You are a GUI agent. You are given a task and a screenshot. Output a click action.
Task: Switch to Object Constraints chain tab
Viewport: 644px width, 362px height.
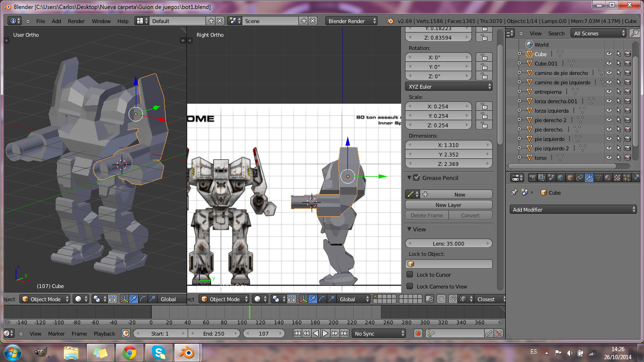pyautogui.click(x=579, y=178)
